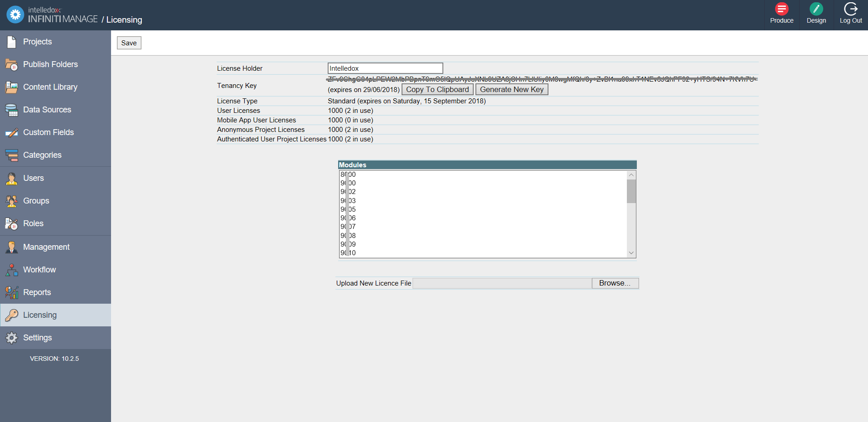Click the Modules list up scroll arrow

pos(631,175)
